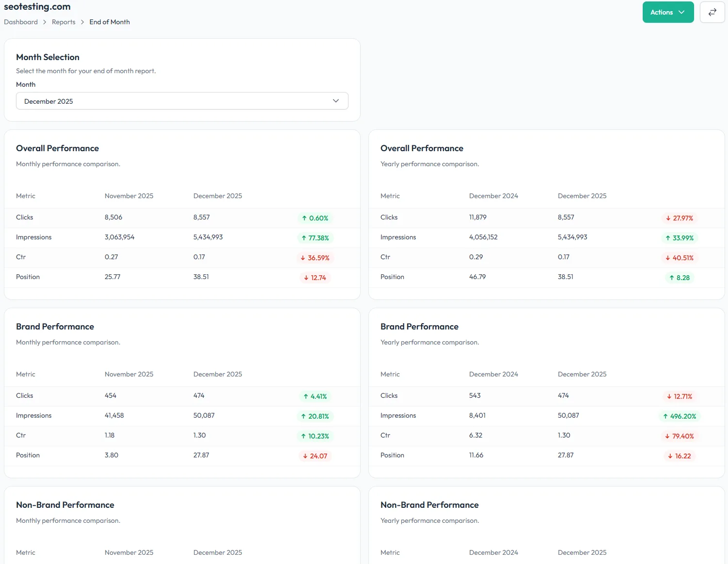Click the red 79.40% brand Ctr badge
Screen dimensions: 728x564
(x=680, y=436)
